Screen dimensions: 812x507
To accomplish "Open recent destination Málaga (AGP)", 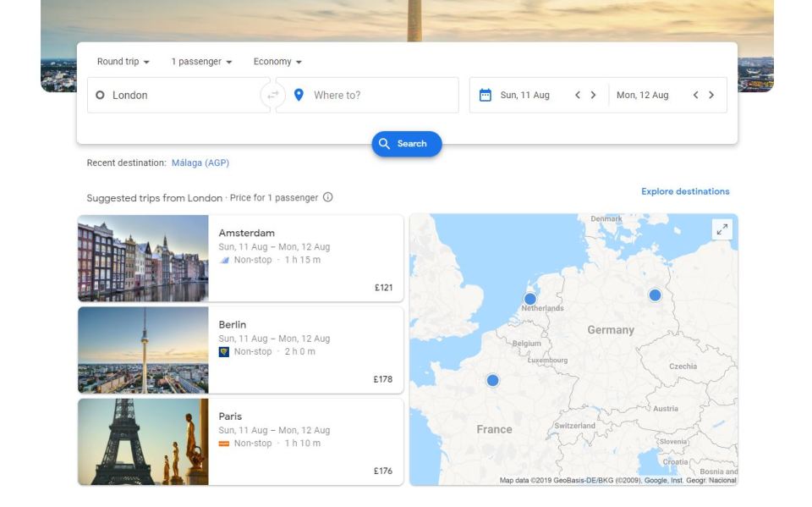I will (x=200, y=163).
